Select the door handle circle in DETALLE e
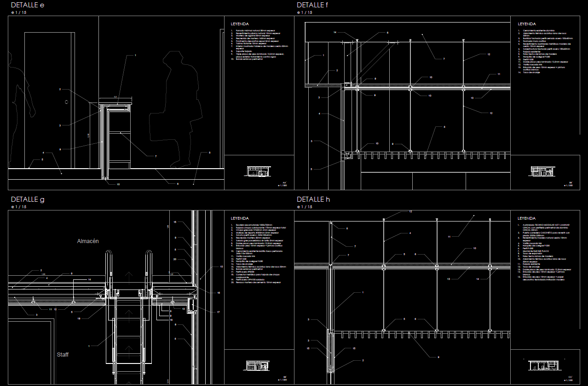 pyautogui.click(x=67, y=102)
